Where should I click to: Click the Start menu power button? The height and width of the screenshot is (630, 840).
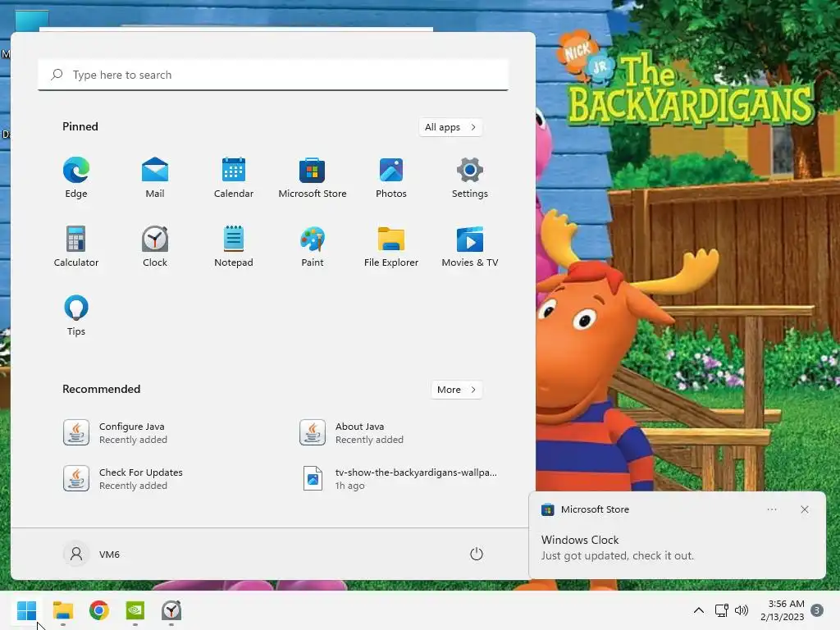click(x=477, y=554)
